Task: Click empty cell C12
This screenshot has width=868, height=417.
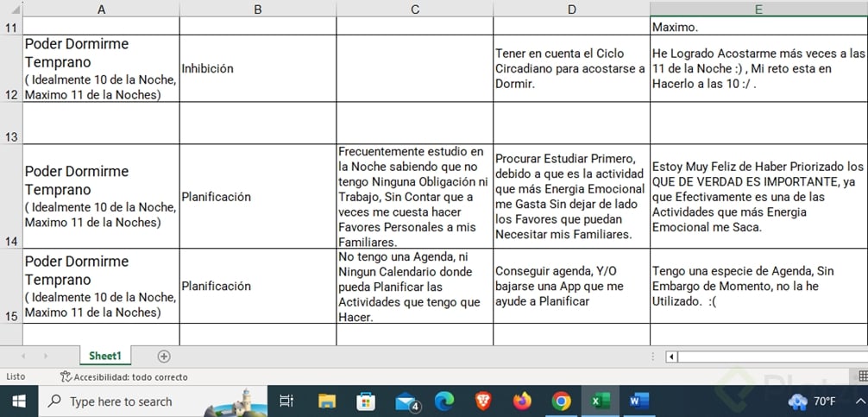Action: pyautogui.click(x=415, y=68)
